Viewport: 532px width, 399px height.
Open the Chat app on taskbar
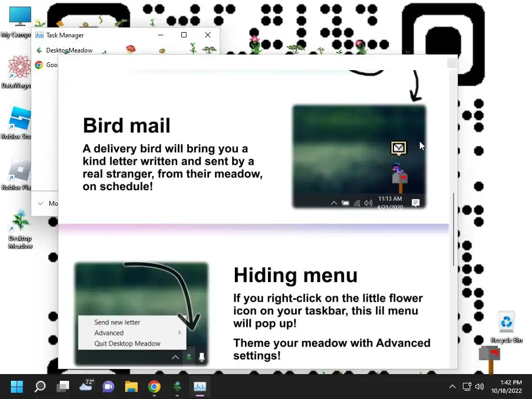pyautogui.click(x=109, y=387)
